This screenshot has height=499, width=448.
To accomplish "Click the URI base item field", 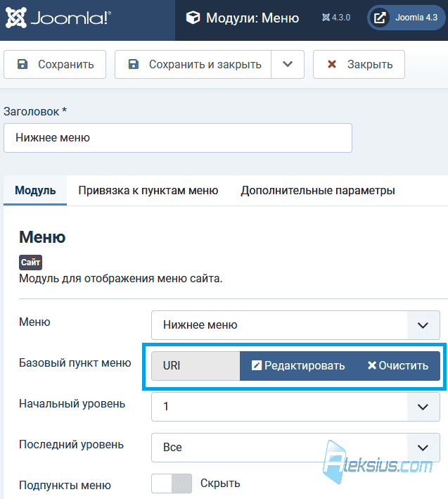I will pyautogui.click(x=196, y=366).
